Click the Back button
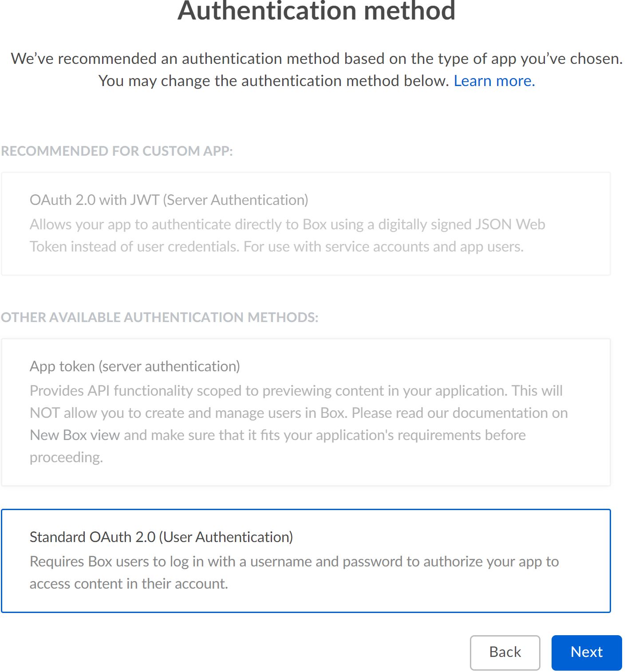The image size is (631, 672). tap(505, 652)
